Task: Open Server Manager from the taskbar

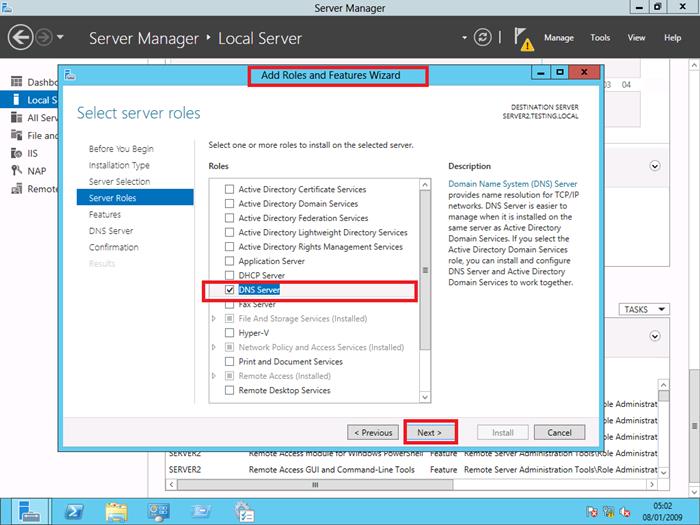Action: 30,511
